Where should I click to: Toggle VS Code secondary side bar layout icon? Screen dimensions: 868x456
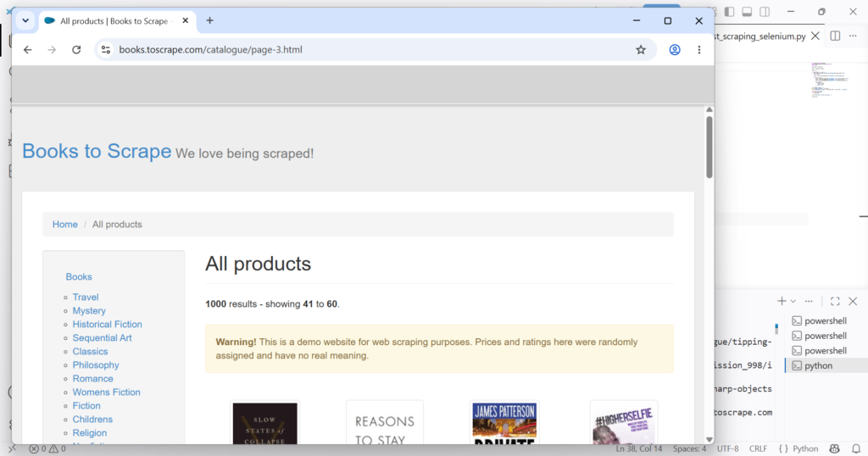[x=765, y=12]
